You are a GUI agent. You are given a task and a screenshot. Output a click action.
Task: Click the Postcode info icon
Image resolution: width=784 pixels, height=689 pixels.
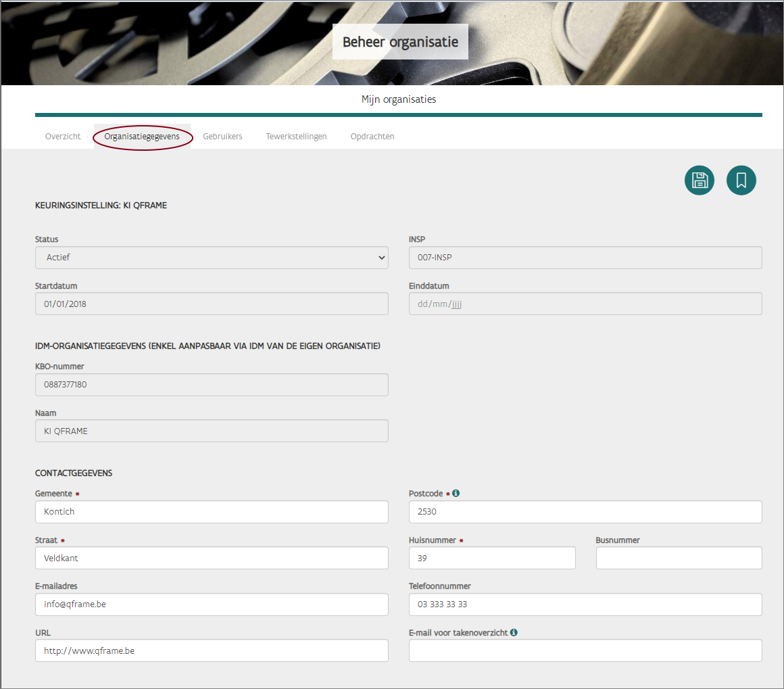(x=456, y=494)
